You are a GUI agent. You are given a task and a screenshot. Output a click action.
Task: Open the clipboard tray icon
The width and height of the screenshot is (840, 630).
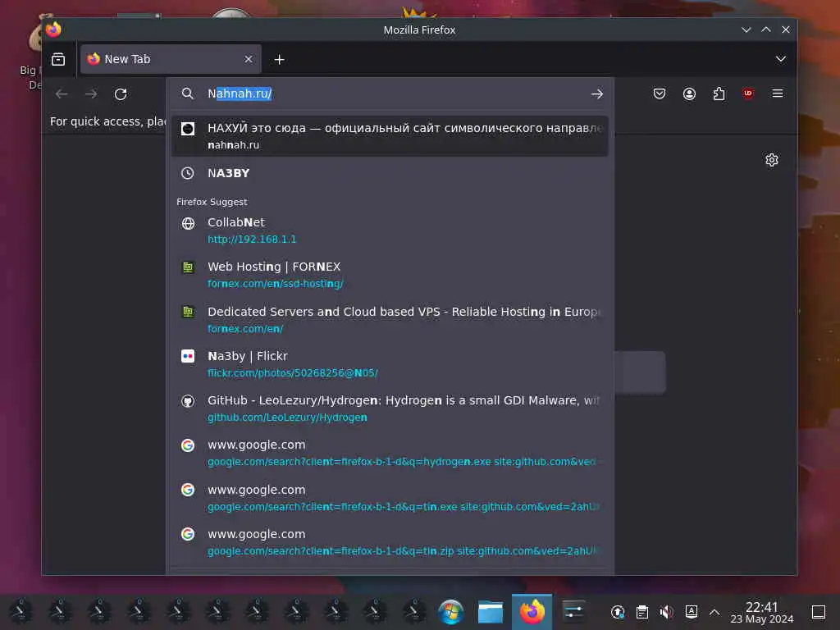[x=642, y=612]
